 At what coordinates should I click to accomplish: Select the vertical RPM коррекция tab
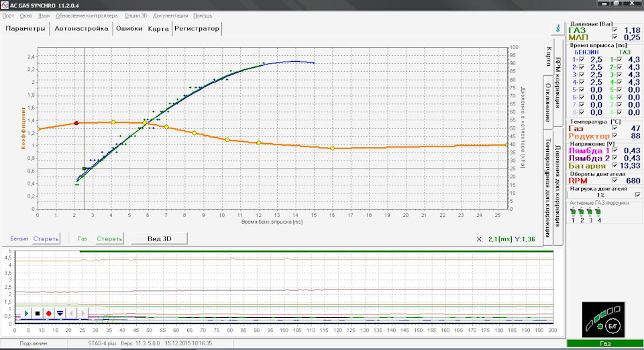[x=557, y=82]
